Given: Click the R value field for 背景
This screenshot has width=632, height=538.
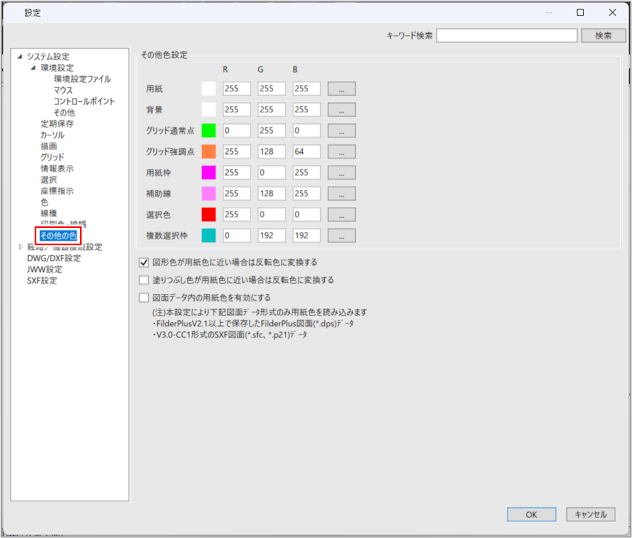Looking at the screenshot, I should [x=237, y=109].
